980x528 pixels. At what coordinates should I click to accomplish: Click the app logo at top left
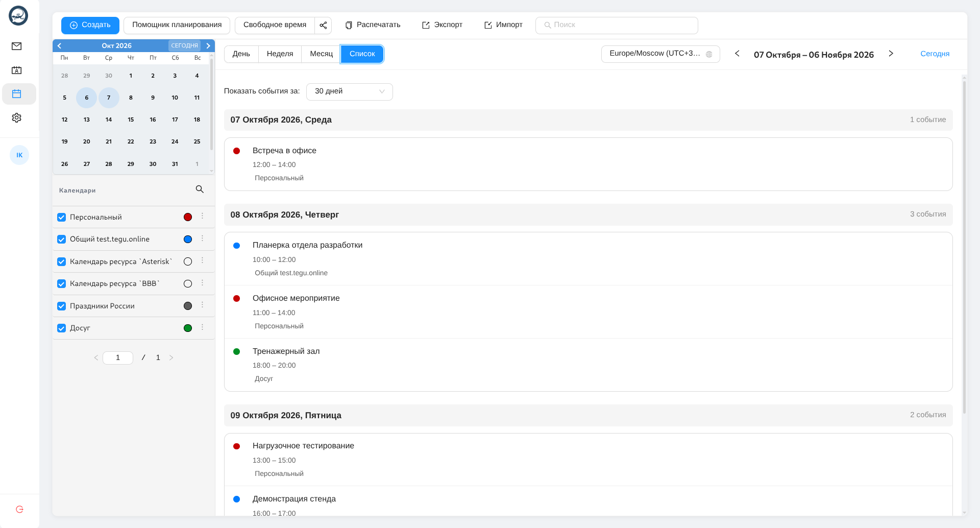[18, 16]
